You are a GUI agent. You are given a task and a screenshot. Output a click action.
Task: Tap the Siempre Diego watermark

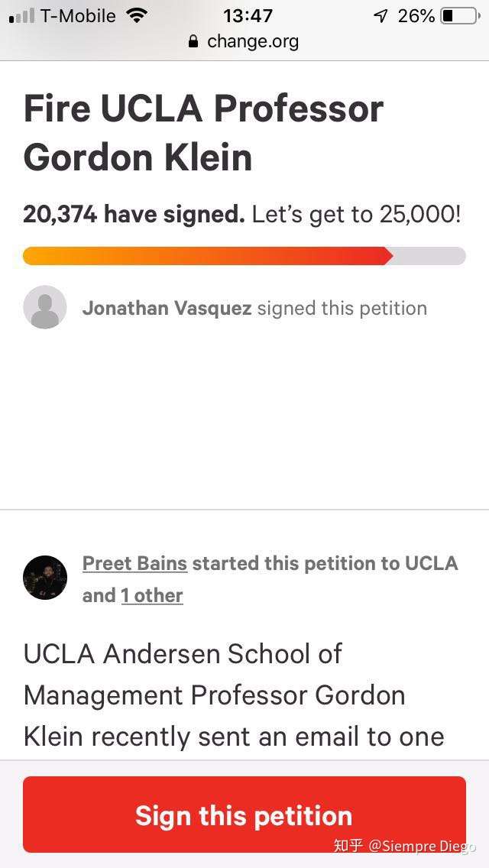click(x=404, y=847)
